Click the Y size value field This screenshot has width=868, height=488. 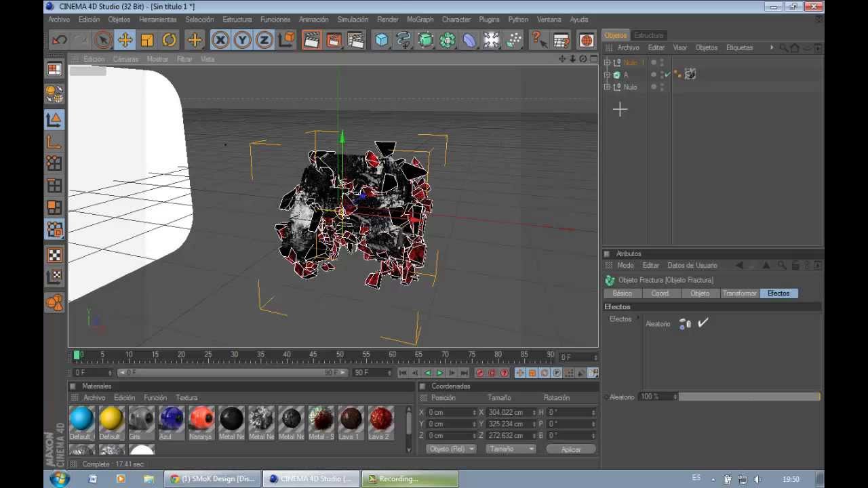[x=511, y=424]
